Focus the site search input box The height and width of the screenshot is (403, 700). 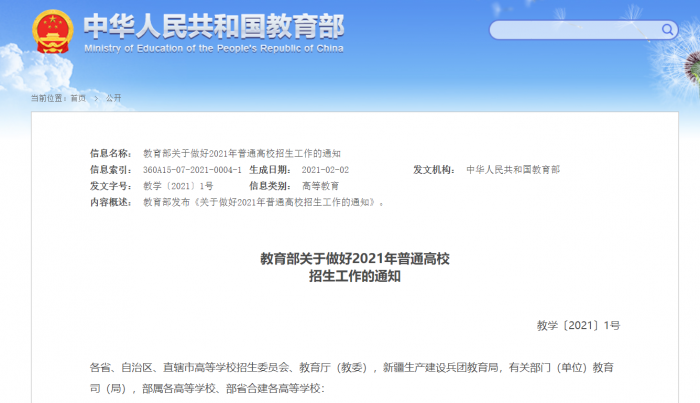coord(583,30)
